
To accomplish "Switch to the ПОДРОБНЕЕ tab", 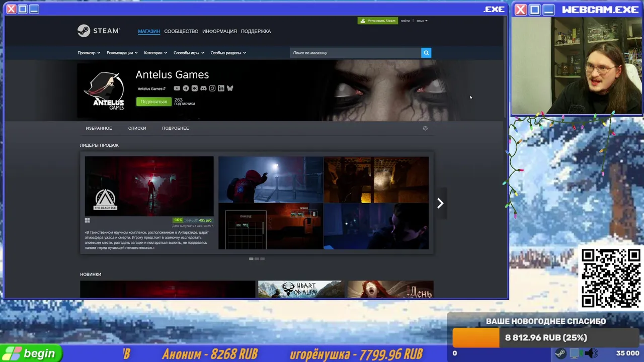I will tap(176, 128).
